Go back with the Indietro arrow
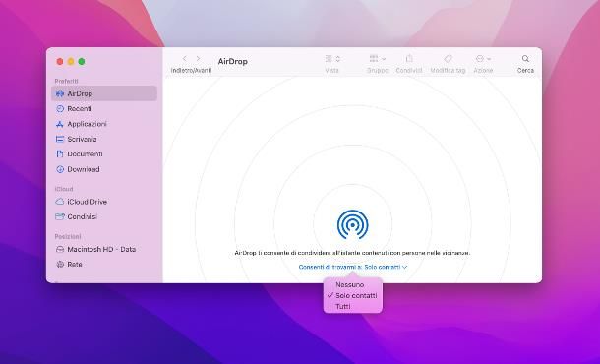 (185, 59)
